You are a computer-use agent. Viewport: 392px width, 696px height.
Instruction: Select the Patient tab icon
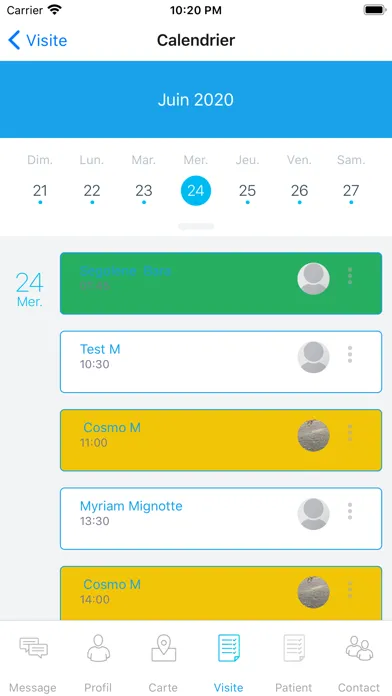point(294,648)
